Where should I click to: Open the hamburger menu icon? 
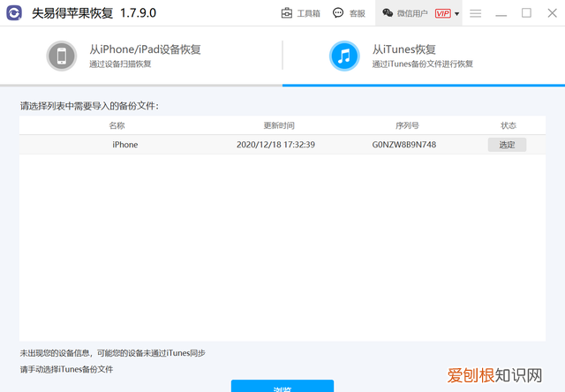[475, 13]
